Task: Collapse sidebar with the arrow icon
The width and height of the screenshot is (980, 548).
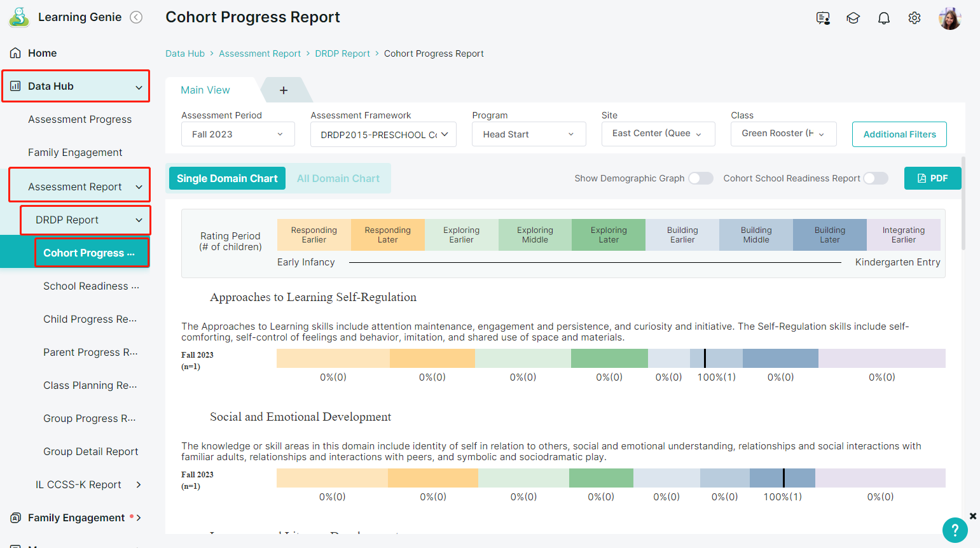Action: (136, 17)
